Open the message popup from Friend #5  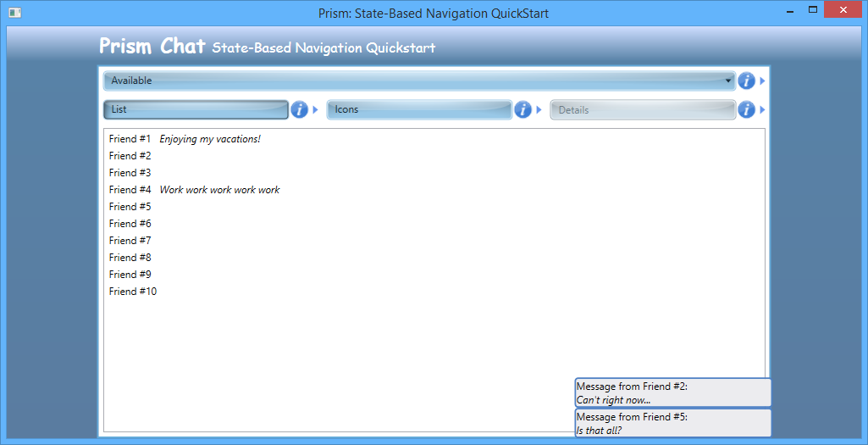pos(672,424)
